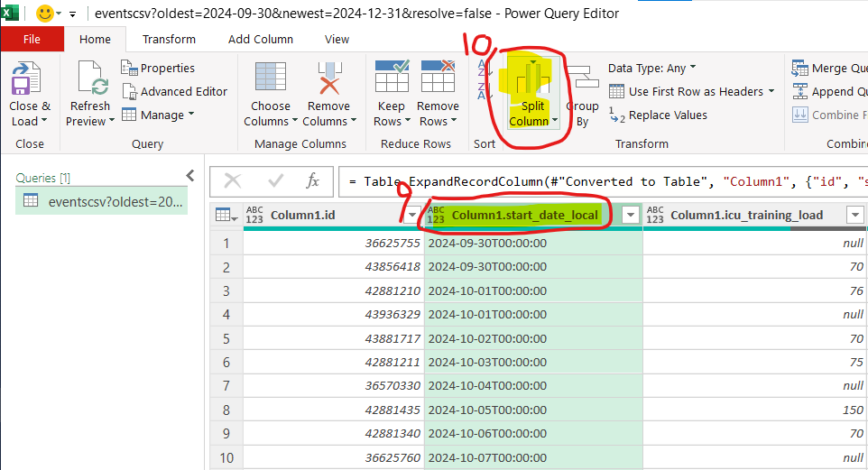
Task: Click the smiley feedback icon
Action: click(44, 14)
